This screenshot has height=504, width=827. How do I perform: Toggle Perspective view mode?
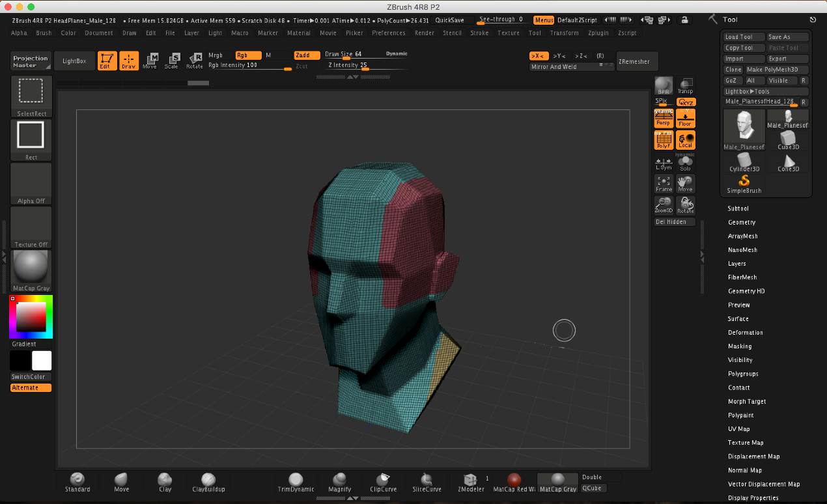tap(664, 119)
